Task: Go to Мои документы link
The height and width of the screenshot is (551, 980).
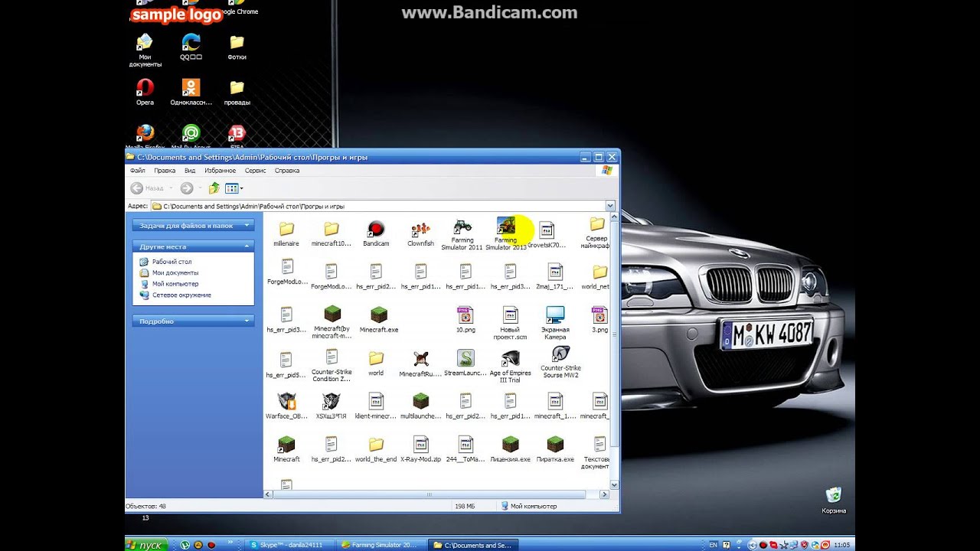Action: coord(175,272)
